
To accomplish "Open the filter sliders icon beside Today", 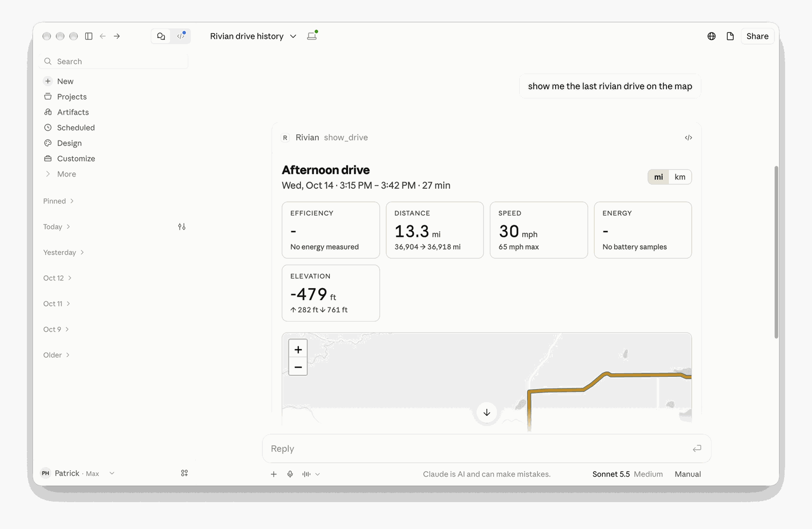I will (182, 227).
